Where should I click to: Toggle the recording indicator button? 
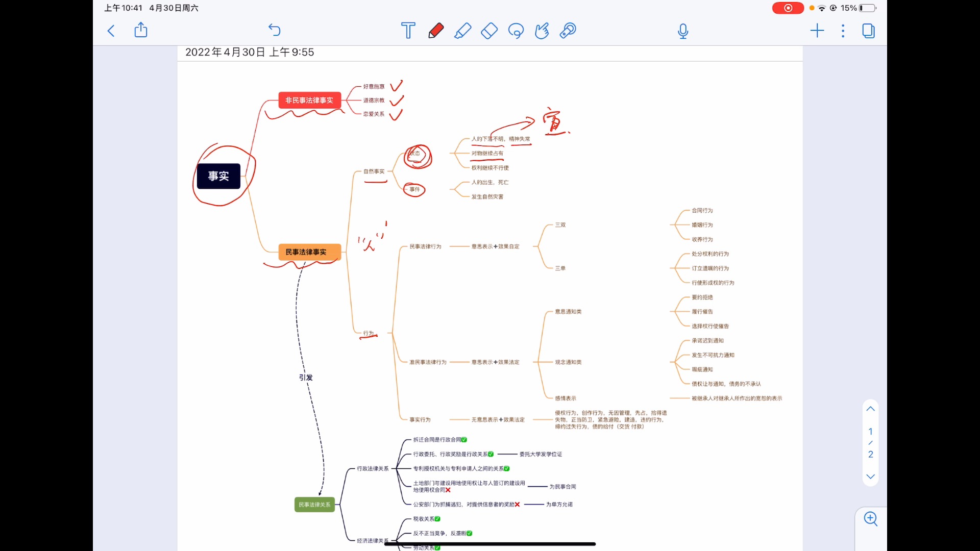[x=789, y=8]
